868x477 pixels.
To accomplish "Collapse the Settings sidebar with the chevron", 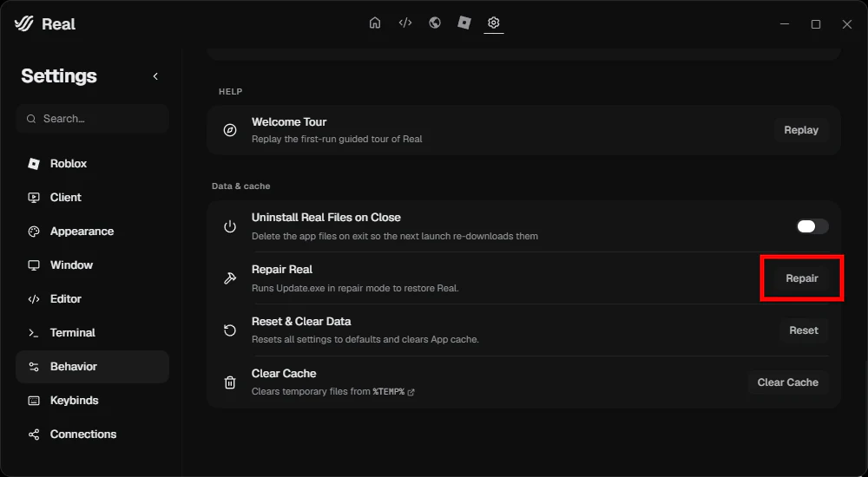I will click(x=155, y=76).
